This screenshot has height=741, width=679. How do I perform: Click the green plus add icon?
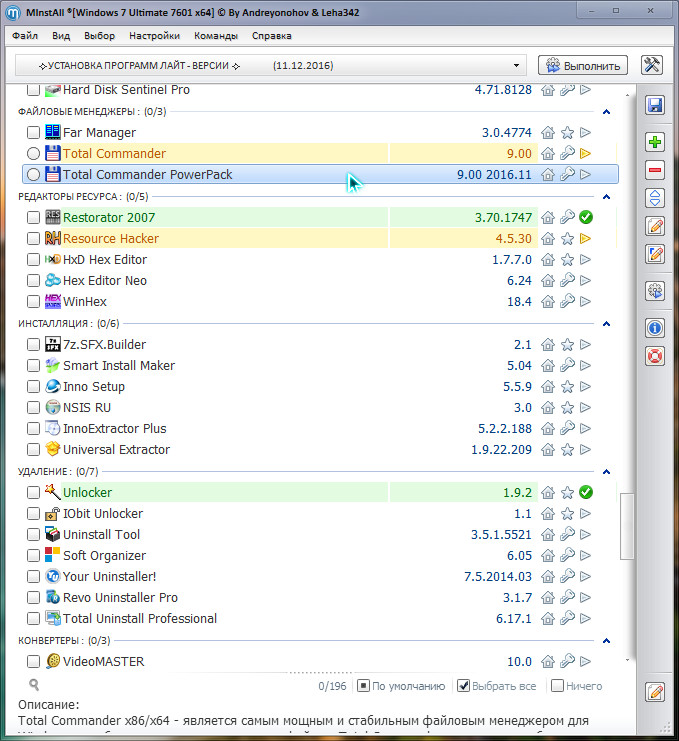(655, 142)
